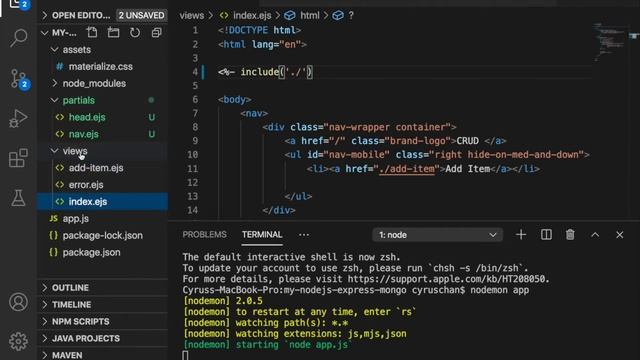Screen dimensions: 640x360
Task: Open the Source Control view
Action: pyautogui.click(x=18, y=78)
